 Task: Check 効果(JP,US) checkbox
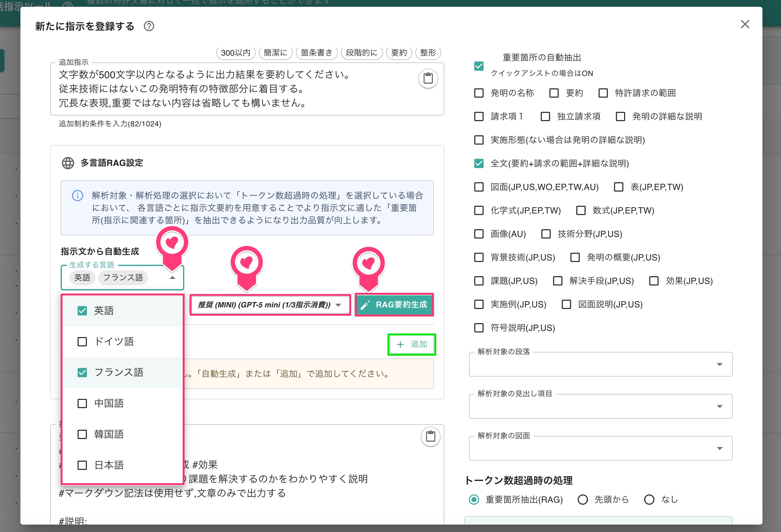[x=654, y=281]
